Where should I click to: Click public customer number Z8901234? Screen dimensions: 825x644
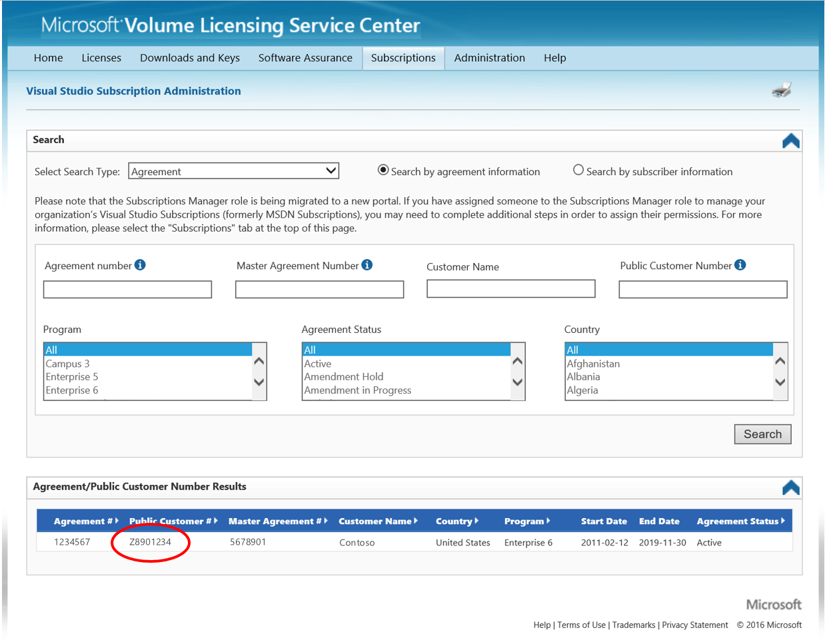point(150,542)
